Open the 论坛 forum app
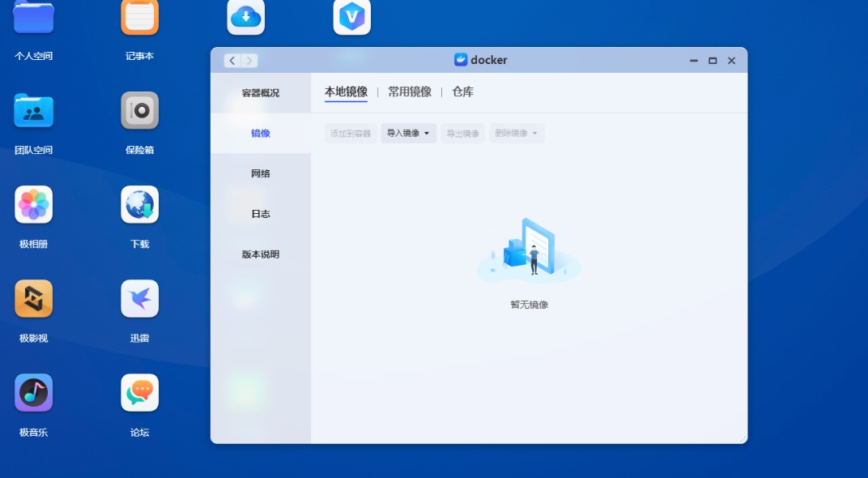Screen dimensions: 868x478 (x=139, y=393)
